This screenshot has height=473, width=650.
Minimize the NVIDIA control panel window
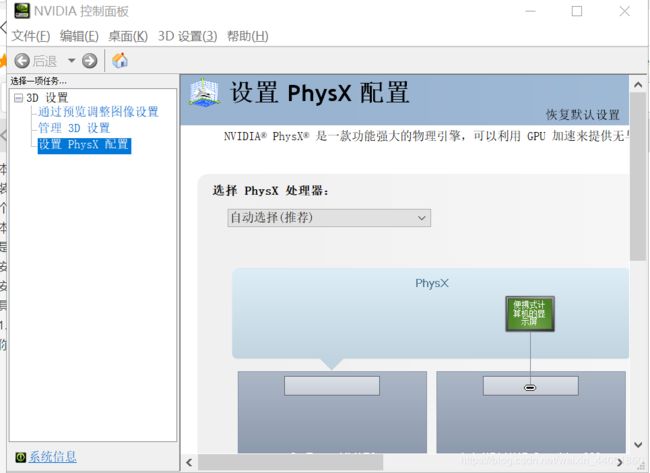pos(531,11)
